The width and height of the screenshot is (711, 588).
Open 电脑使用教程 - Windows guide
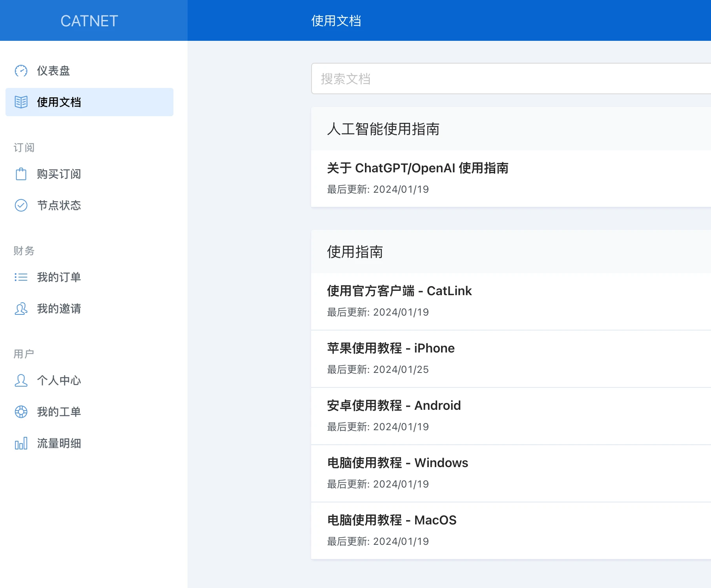point(397,463)
